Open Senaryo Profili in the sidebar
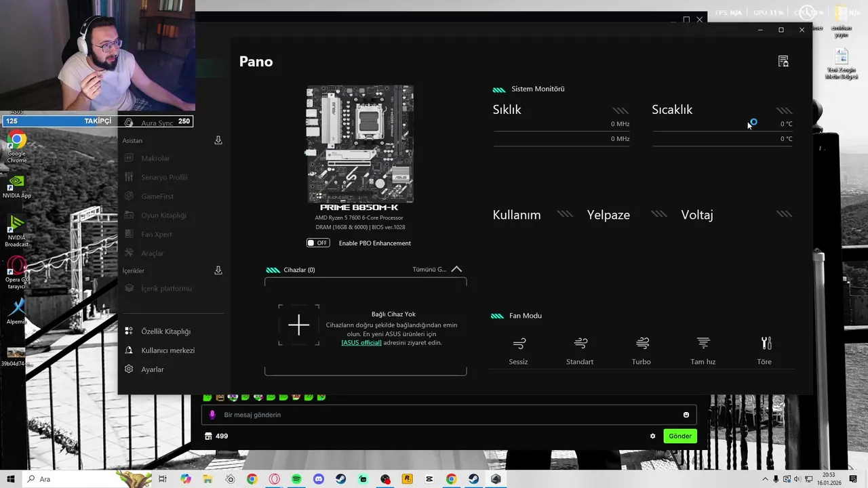 point(164,178)
